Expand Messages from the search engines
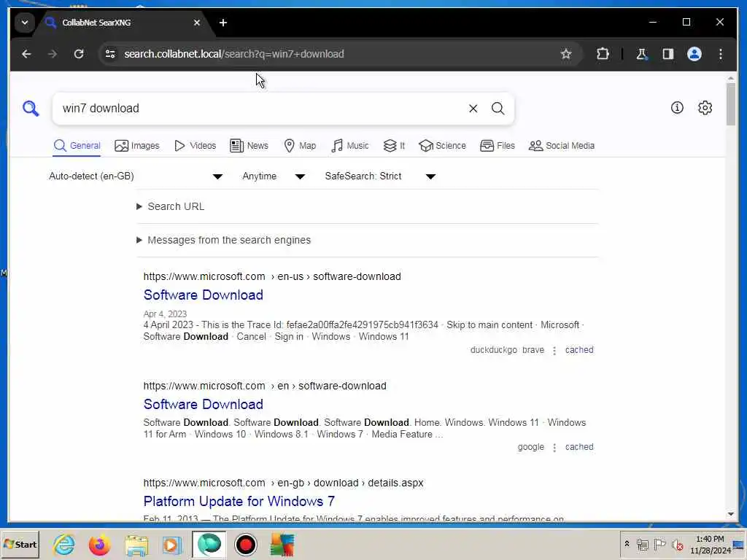Screen dimensions: 747x560 224,240
